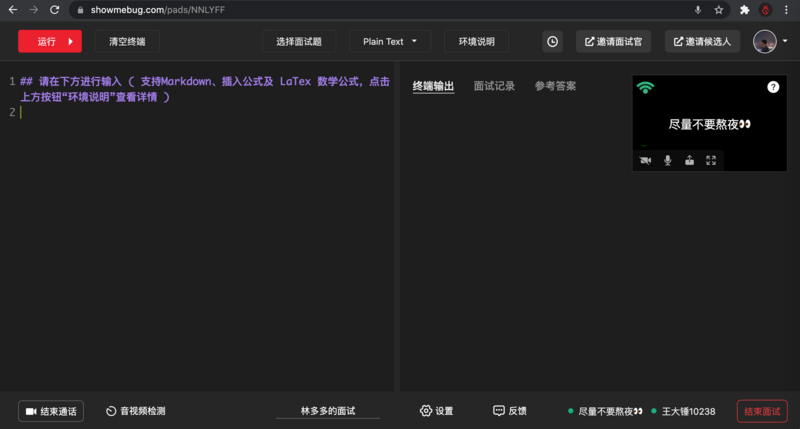Reload the browser page
Screen dimensions: 800x429
pos(55,10)
